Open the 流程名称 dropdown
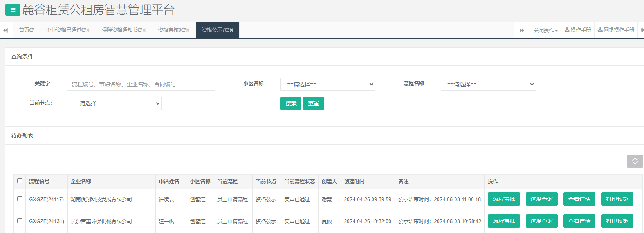The width and height of the screenshot is (644, 233). (x=488, y=84)
